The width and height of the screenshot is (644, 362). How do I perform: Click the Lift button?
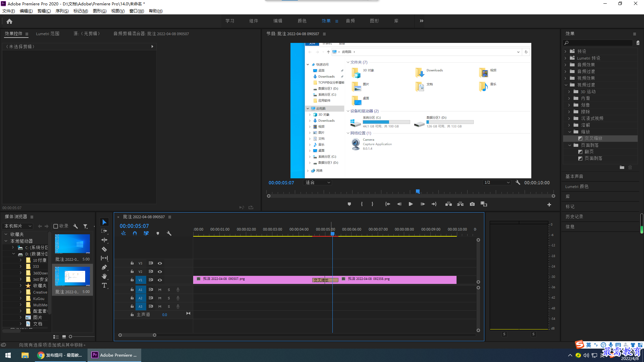coord(448,204)
